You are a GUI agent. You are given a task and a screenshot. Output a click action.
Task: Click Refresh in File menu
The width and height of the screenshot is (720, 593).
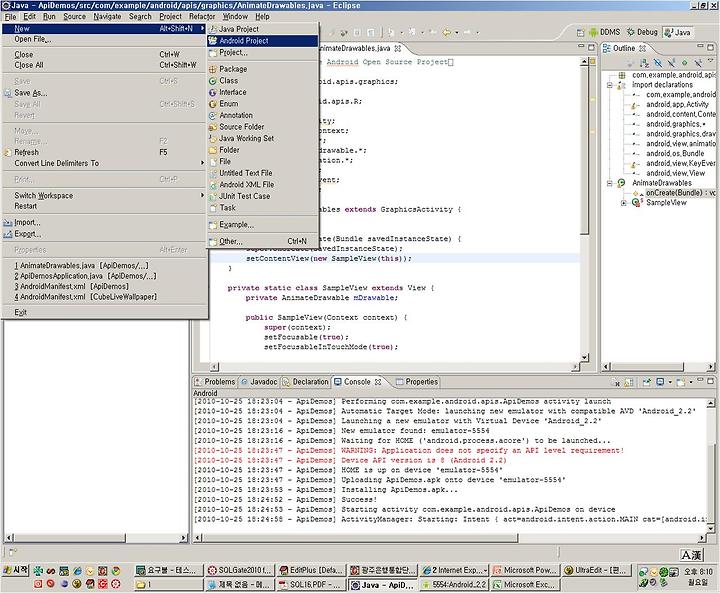[x=104, y=152]
